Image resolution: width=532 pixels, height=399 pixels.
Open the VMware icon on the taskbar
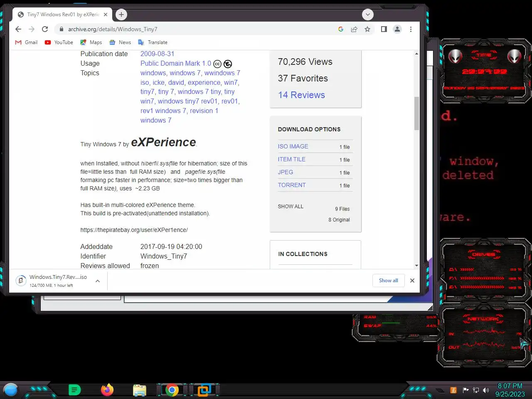click(204, 390)
